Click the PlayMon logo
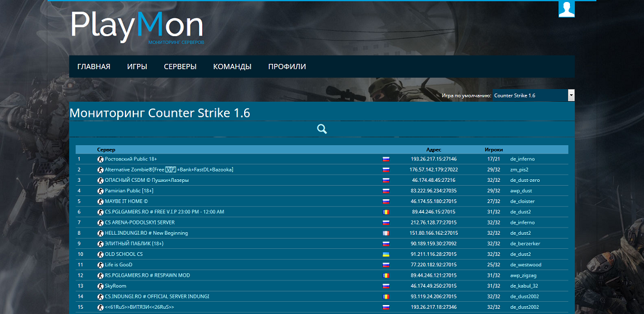Viewport: 644px width, 314px height. pyautogui.click(x=137, y=26)
